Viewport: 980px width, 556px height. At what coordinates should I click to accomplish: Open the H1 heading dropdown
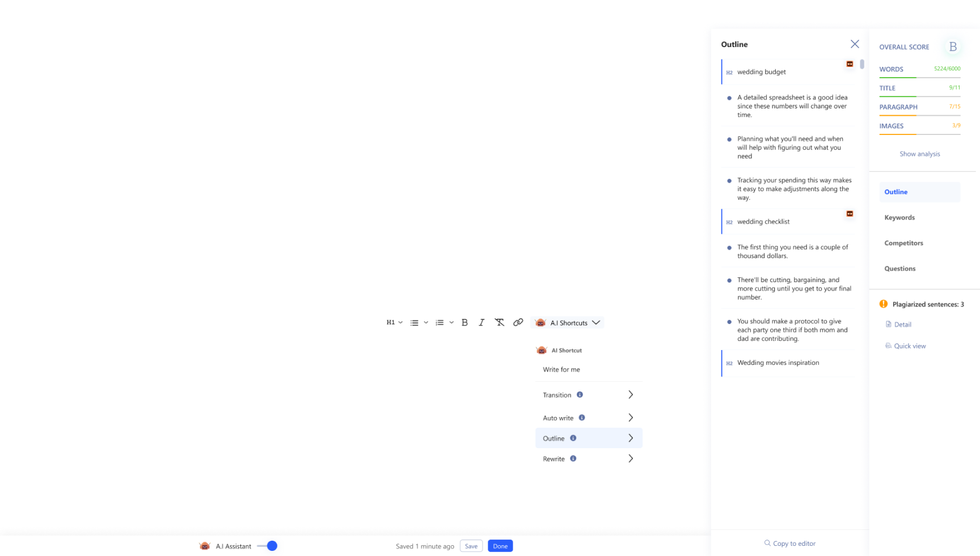[x=394, y=322]
